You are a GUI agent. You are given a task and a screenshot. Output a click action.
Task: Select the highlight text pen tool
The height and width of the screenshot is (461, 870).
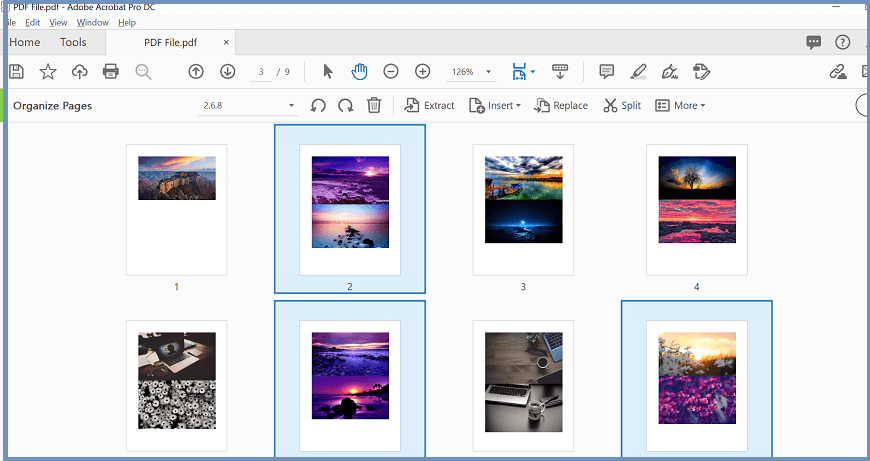(x=639, y=72)
